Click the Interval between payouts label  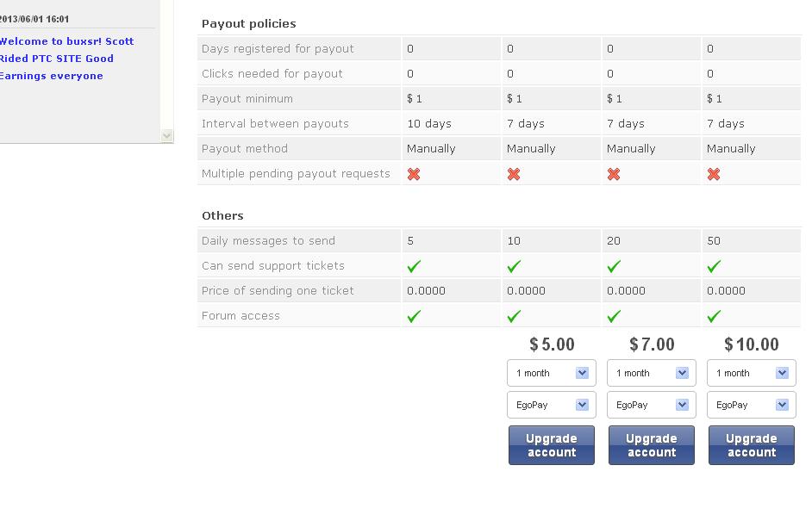click(275, 124)
